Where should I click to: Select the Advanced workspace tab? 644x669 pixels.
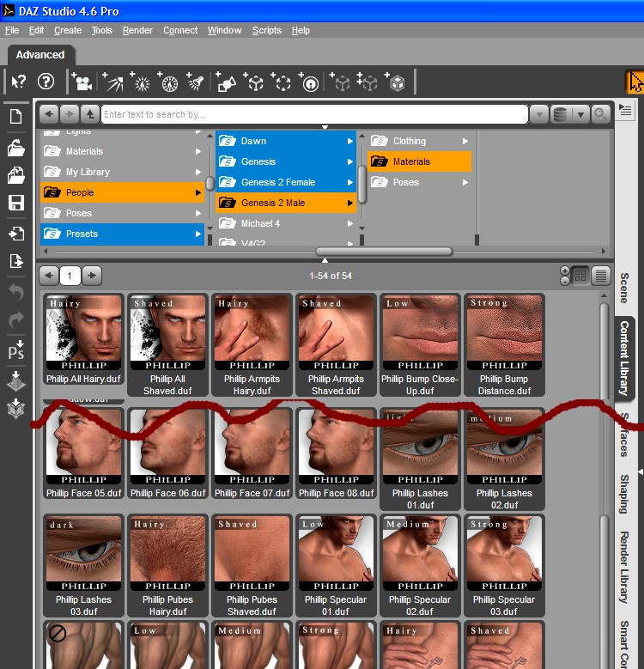(x=40, y=55)
